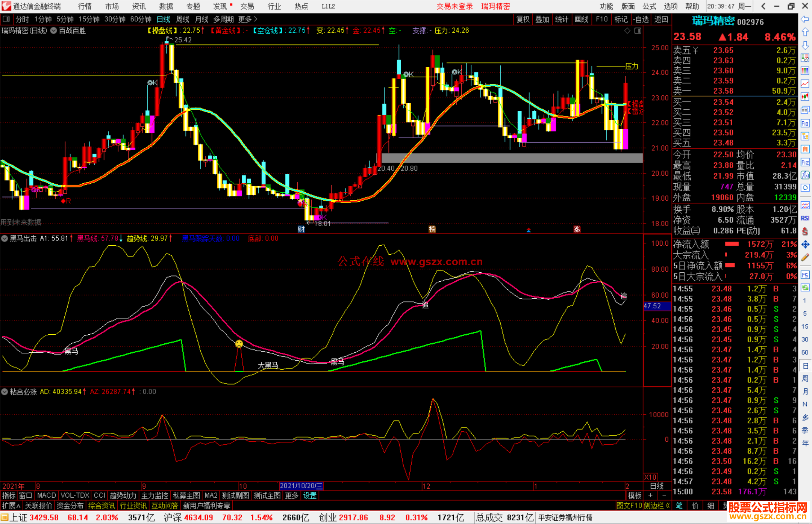Screen dimensions: 812x524
Task: Switch period to 周 weekly in sidebar
Action: (805, 378)
